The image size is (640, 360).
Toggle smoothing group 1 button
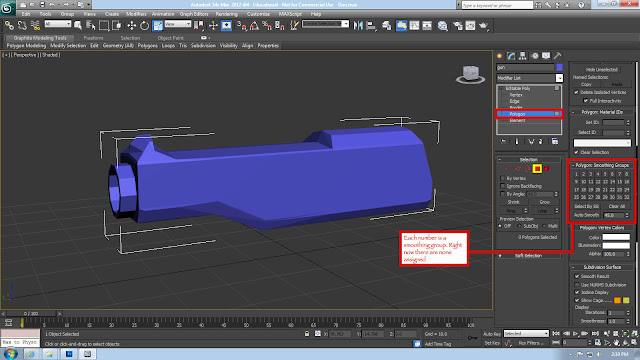[x=576, y=174]
